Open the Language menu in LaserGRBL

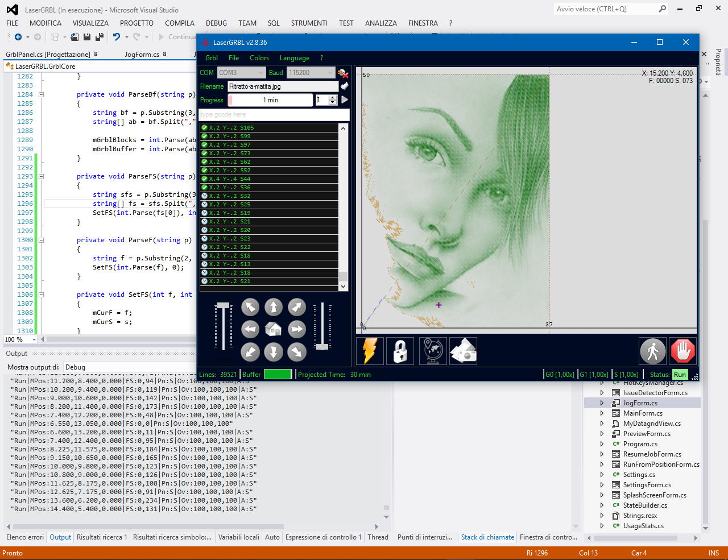coord(295,58)
